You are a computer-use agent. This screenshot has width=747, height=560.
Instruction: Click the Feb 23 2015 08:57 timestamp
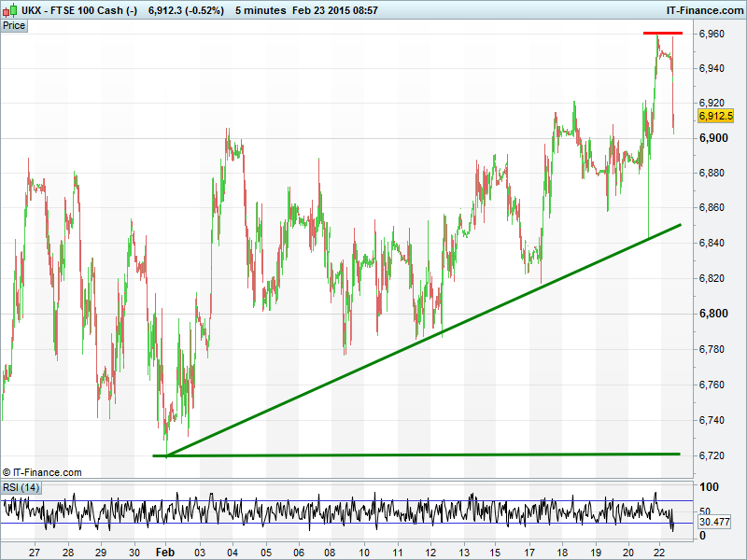coord(335,10)
